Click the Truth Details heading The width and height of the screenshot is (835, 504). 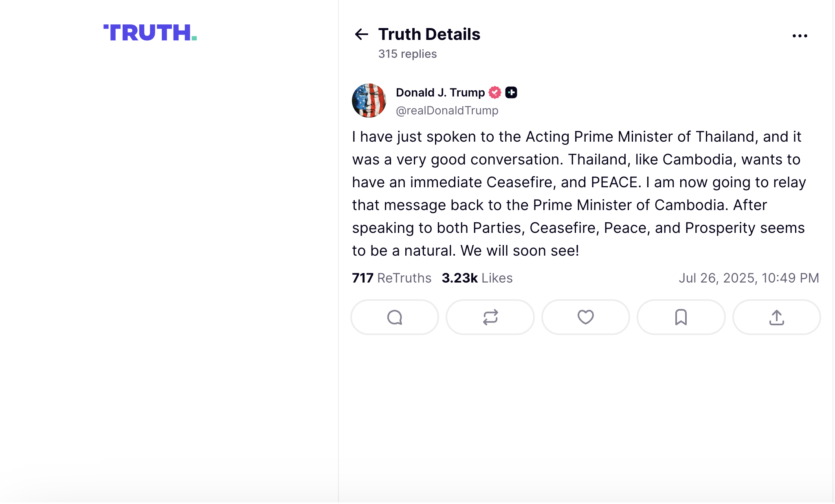[429, 34]
